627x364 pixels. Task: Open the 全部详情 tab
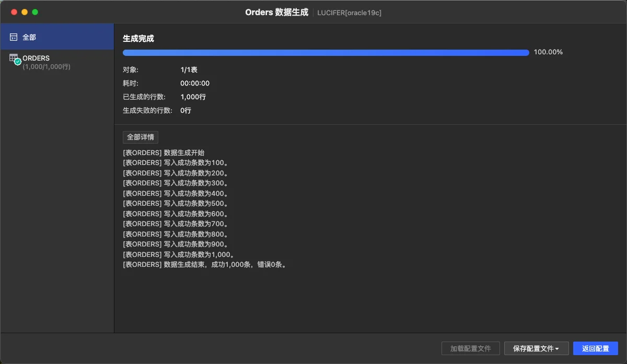click(141, 137)
